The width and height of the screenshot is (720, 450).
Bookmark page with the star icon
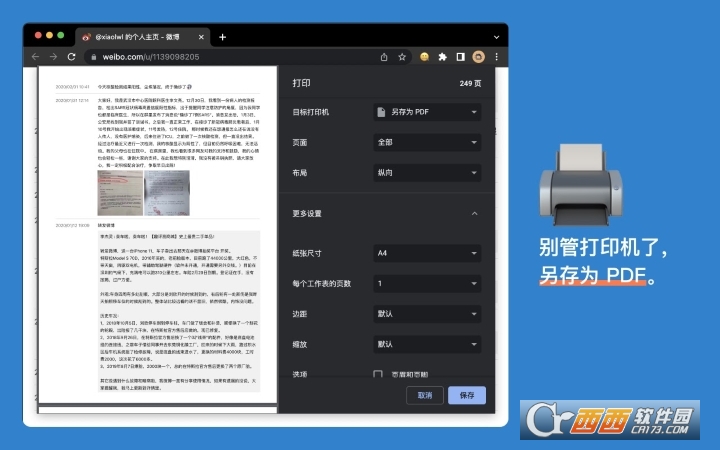(x=402, y=57)
